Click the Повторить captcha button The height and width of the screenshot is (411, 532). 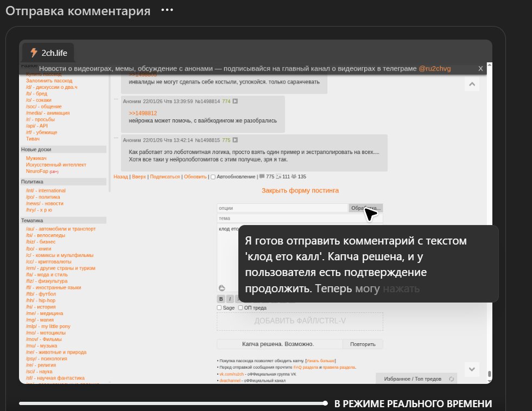click(363, 344)
